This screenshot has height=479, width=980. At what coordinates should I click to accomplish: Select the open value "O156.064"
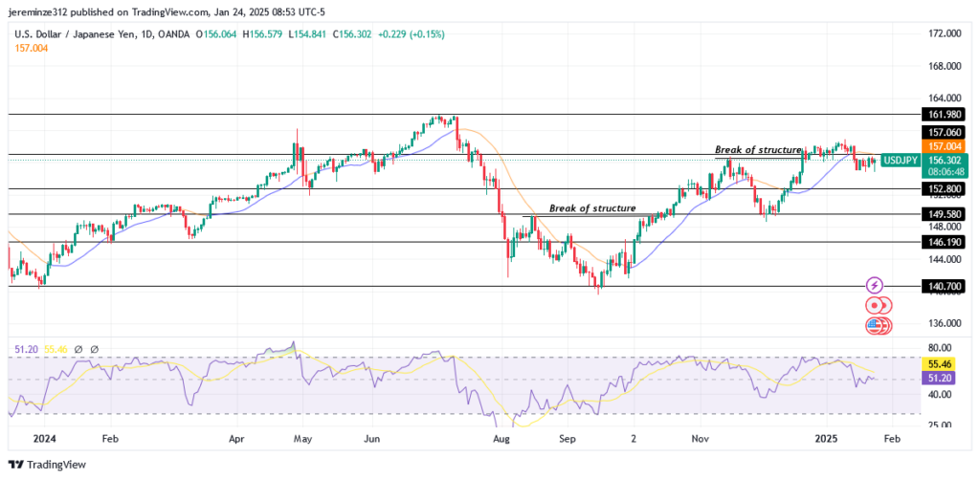(x=216, y=35)
